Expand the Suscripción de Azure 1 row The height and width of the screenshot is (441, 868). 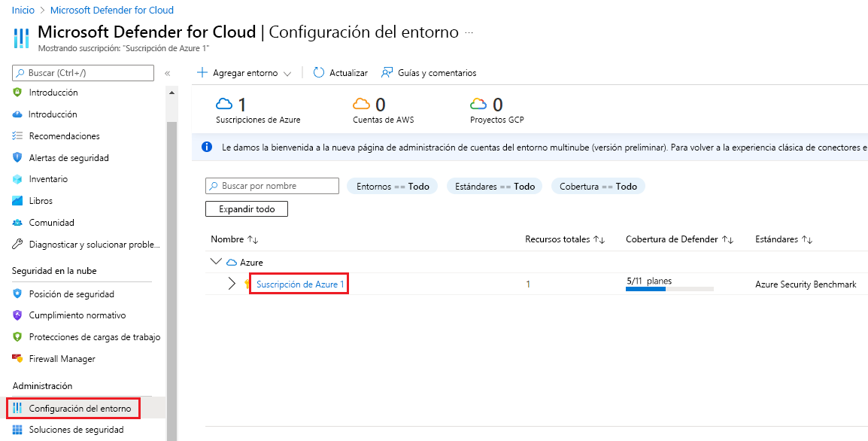tap(233, 284)
